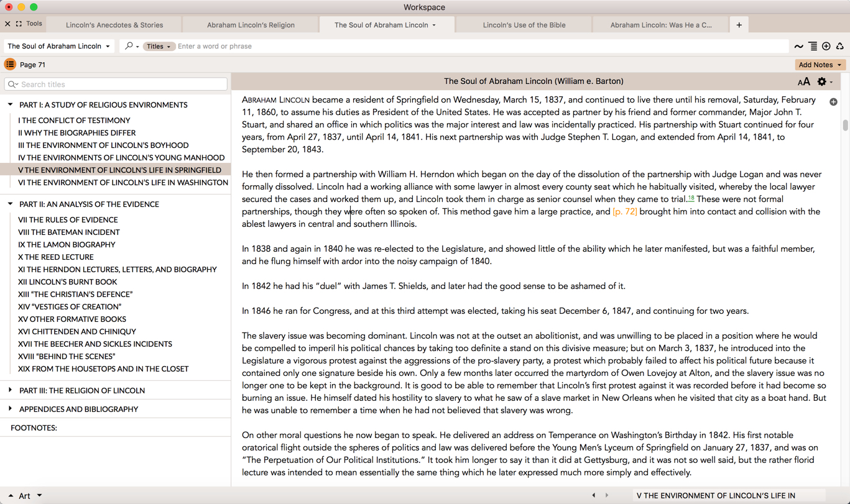Open chapter XVI Chittenden and Chiniquy
The image size is (850, 504).
(77, 331)
